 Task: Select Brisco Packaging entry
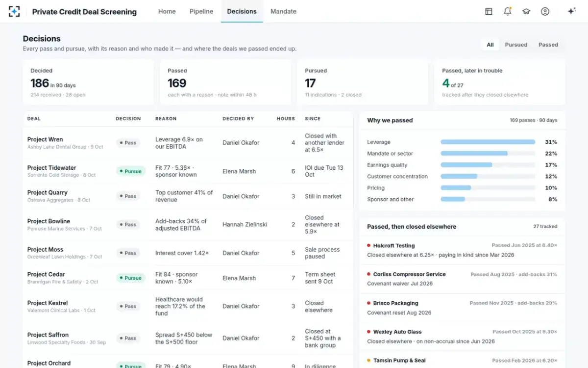396,303
